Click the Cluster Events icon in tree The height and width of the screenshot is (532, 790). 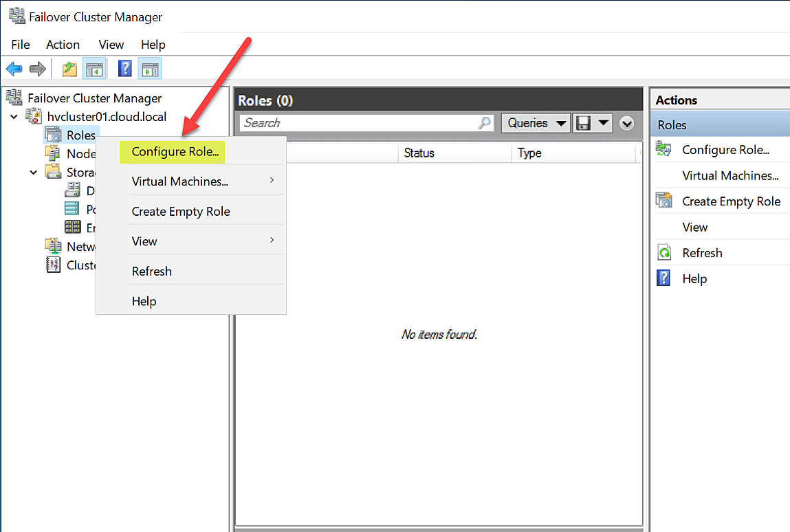(54, 265)
